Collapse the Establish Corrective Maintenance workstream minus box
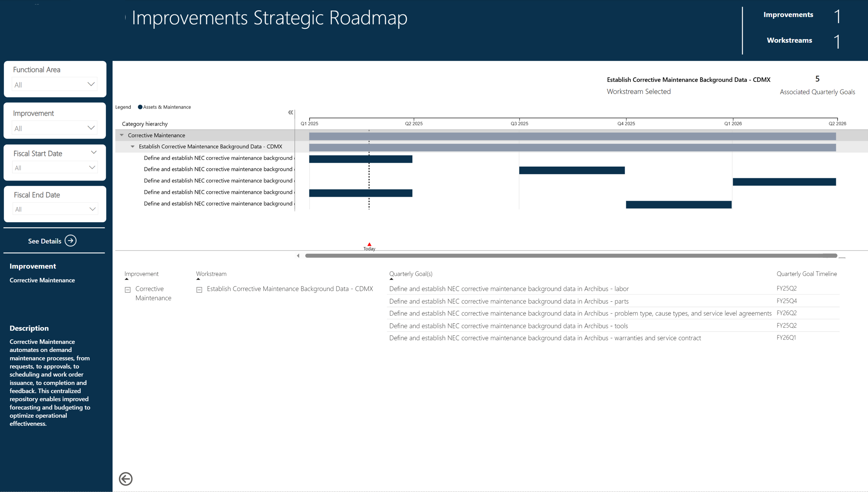This screenshot has width=868, height=492. pyautogui.click(x=199, y=290)
